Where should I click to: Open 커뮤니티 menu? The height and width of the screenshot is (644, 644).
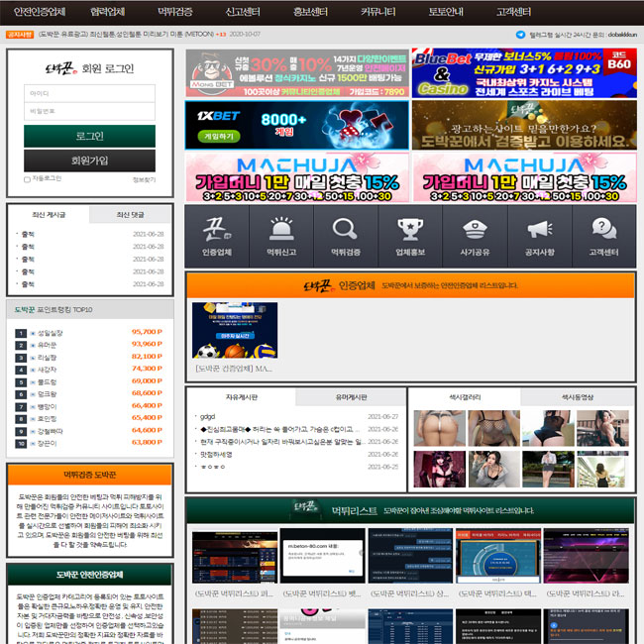point(378,12)
